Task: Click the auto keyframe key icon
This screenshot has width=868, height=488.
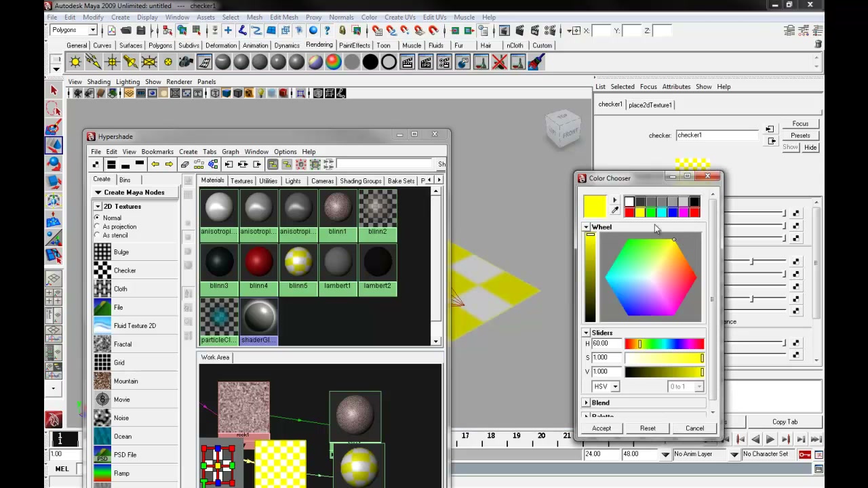Action: (804, 454)
